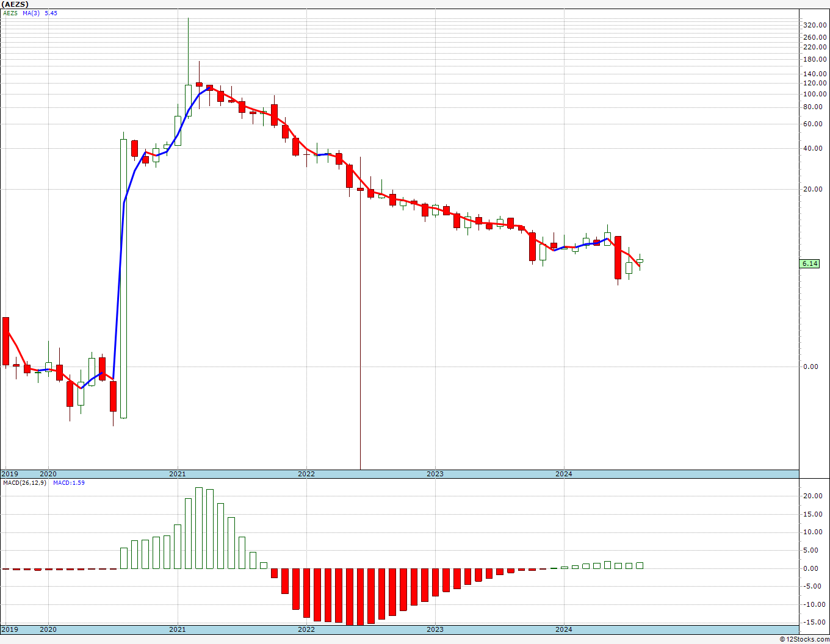The width and height of the screenshot is (830, 644).
Task: Select the last candle next to the 6.14 tag
Action: tap(640, 261)
